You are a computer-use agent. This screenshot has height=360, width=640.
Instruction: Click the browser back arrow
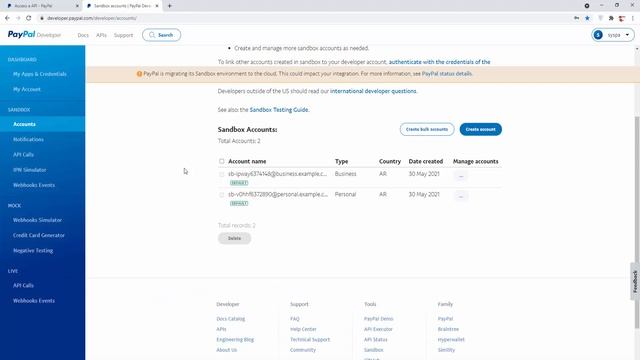[x=7, y=18]
